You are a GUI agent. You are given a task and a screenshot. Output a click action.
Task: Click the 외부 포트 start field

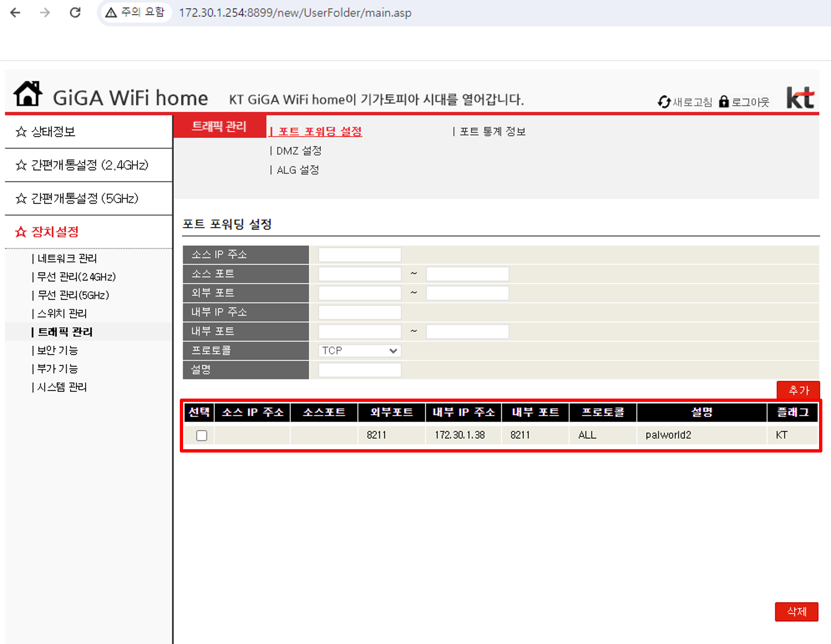click(x=360, y=293)
